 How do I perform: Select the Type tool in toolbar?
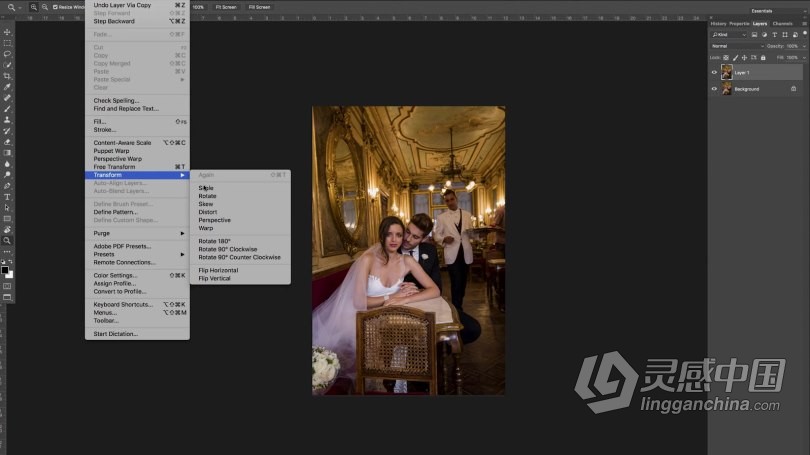coord(7,197)
